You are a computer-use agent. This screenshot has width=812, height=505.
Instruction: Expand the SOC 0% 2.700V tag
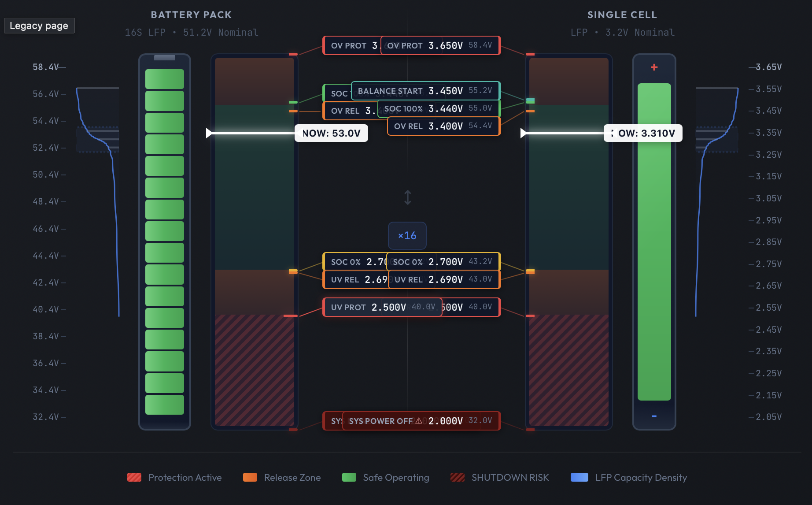tap(443, 261)
